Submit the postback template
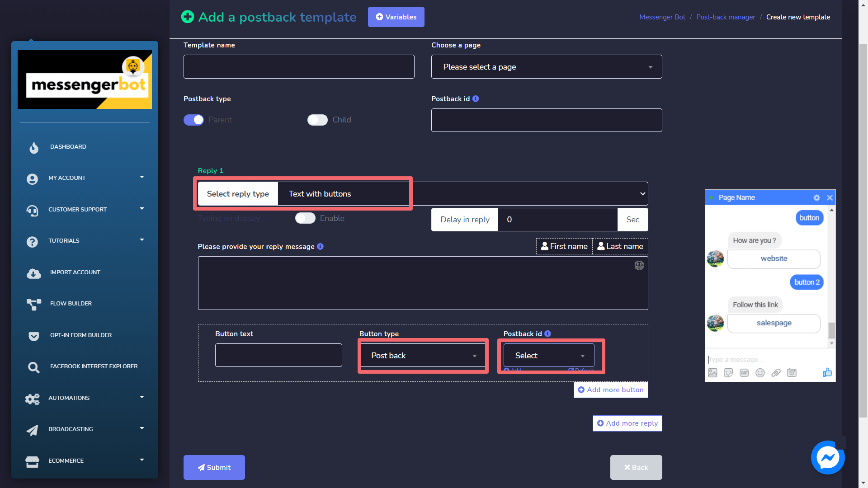The width and height of the screenshot is (868, 488). pyautogui.click(x=214, y=467)
